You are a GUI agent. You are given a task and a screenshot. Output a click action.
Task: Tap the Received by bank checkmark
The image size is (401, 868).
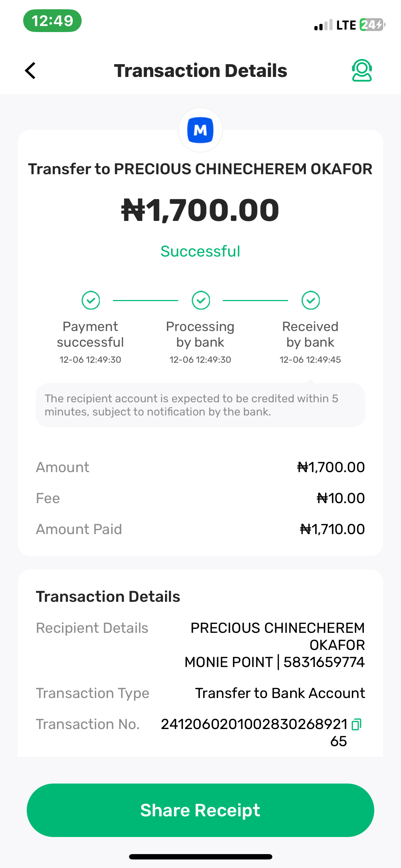pos(310,300)
